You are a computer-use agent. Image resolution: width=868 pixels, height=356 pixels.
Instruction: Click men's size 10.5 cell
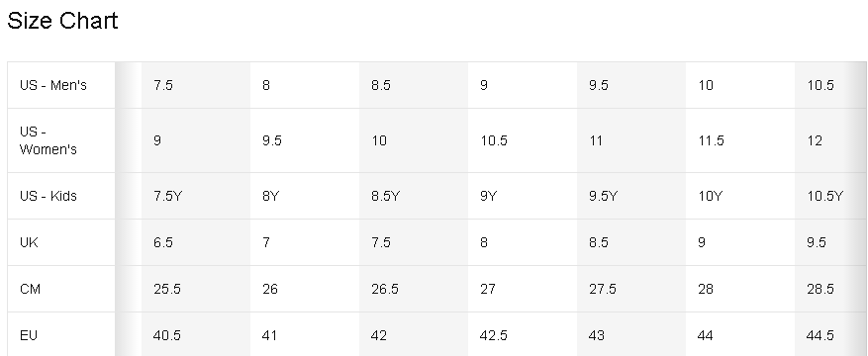point(830,85)
